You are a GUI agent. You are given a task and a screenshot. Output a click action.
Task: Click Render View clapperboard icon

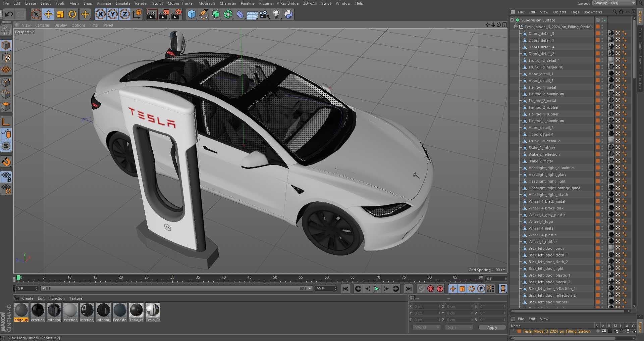[152, 14]
